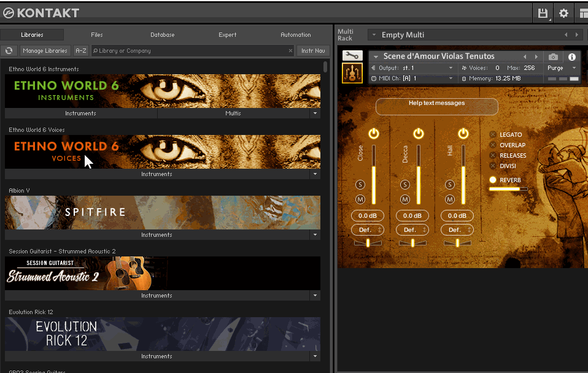Click the Decca mic volume fader
Screen dimensions: 588x373
pyautogui.click(x=419, y=175)
